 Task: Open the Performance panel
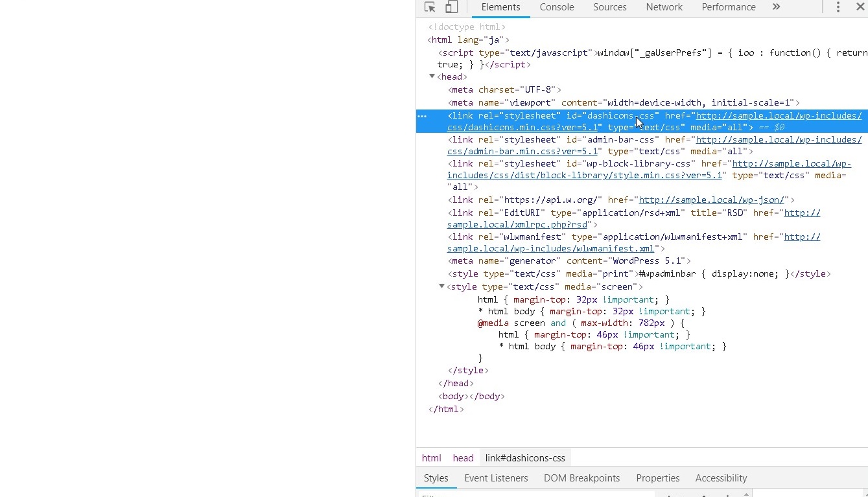[x=728, y=7]
